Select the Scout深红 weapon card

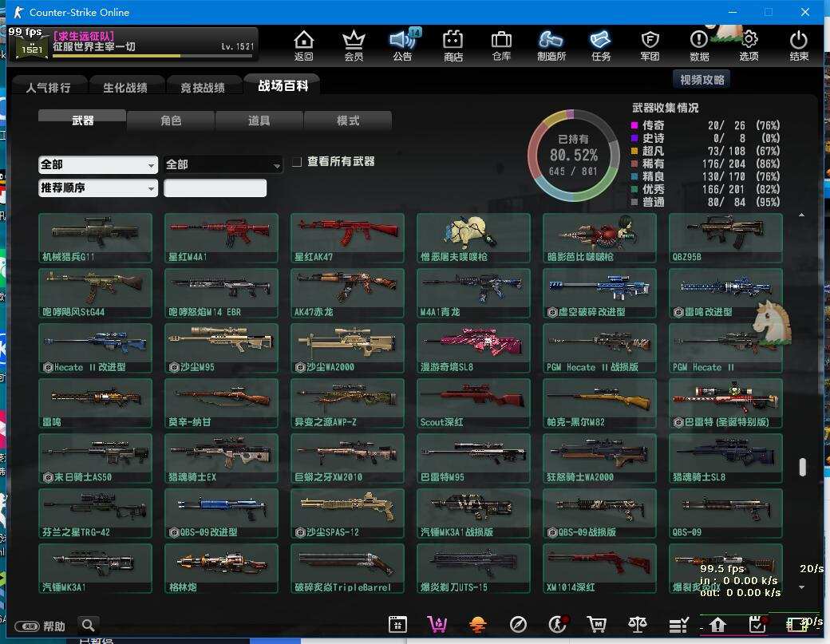[x=473, y=403]
